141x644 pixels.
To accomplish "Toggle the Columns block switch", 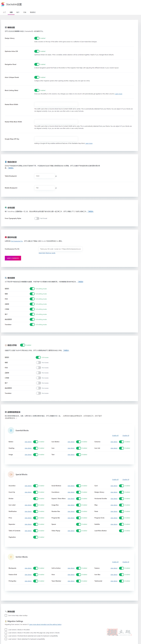I will 121,442.
